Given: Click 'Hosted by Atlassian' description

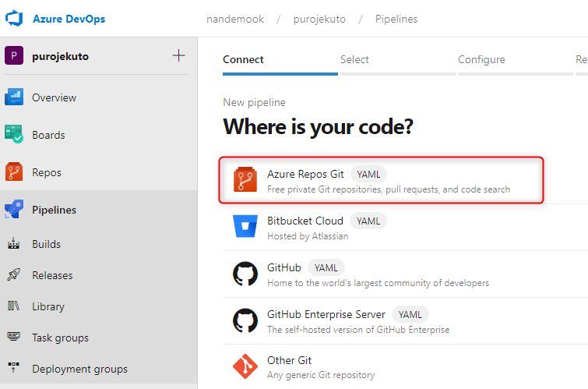Looking at the screenshot, I should point(308,235).
